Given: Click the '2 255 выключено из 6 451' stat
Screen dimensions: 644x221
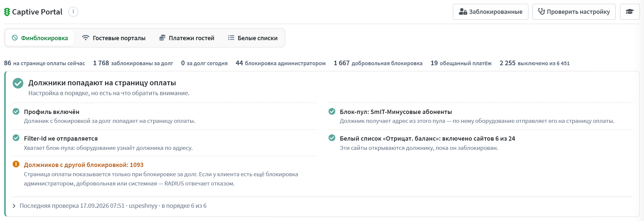Looking at the screenshot, I should coord(534,63).
